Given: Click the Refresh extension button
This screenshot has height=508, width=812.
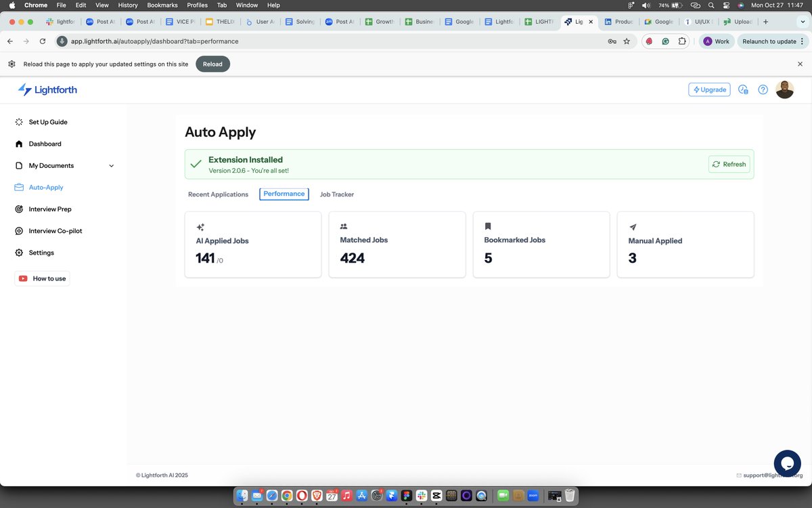Looking at the screenshot, I should click(x=729, y=164).
